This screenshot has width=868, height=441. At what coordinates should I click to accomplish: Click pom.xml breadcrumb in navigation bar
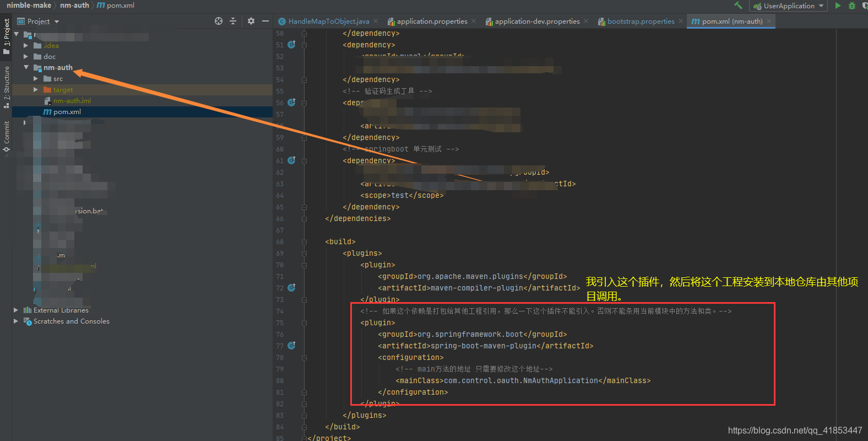pos(120,6)
